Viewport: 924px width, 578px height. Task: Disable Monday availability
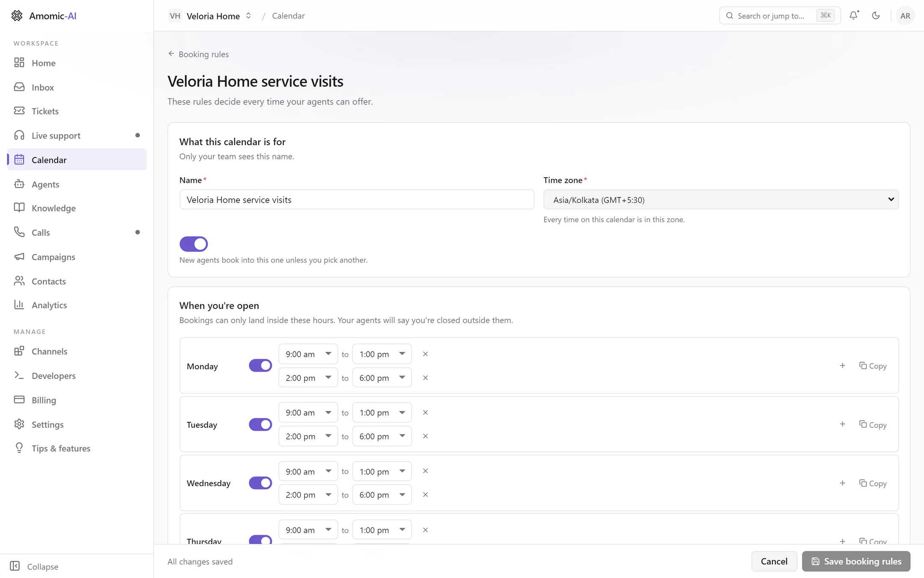click(260, 366)
